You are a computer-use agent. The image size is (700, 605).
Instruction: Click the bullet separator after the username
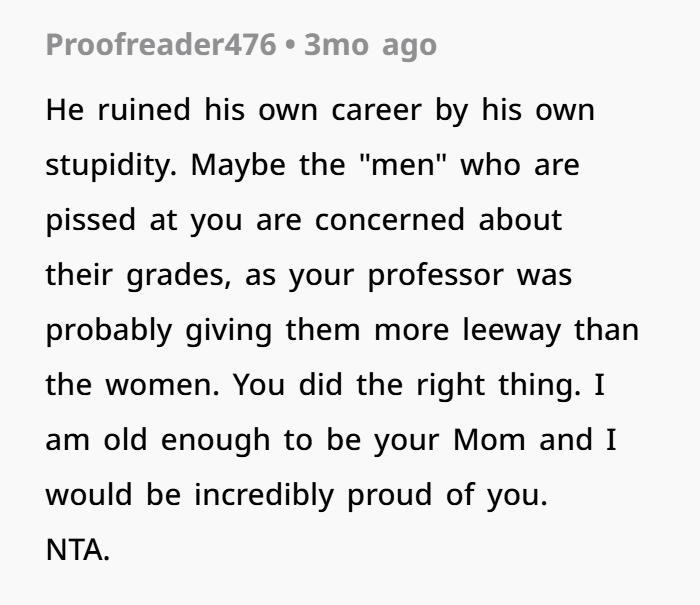(290, 46)
